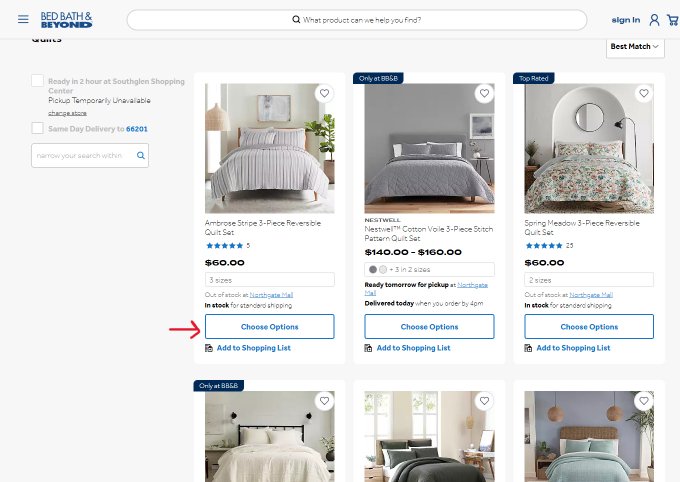Click the search magnifier in narrow search box
680x482 pixels.
click(141, 155)
